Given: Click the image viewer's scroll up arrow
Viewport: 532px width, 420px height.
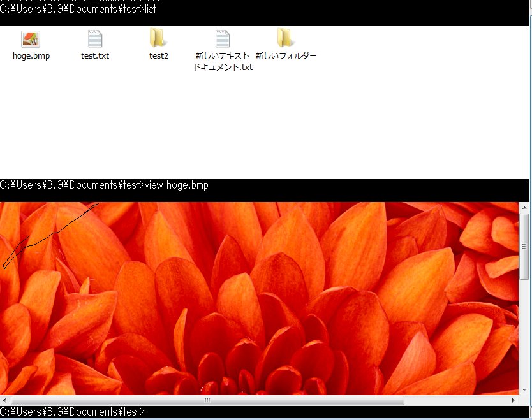Looking at the screenshot, I should tap(524, 208).
